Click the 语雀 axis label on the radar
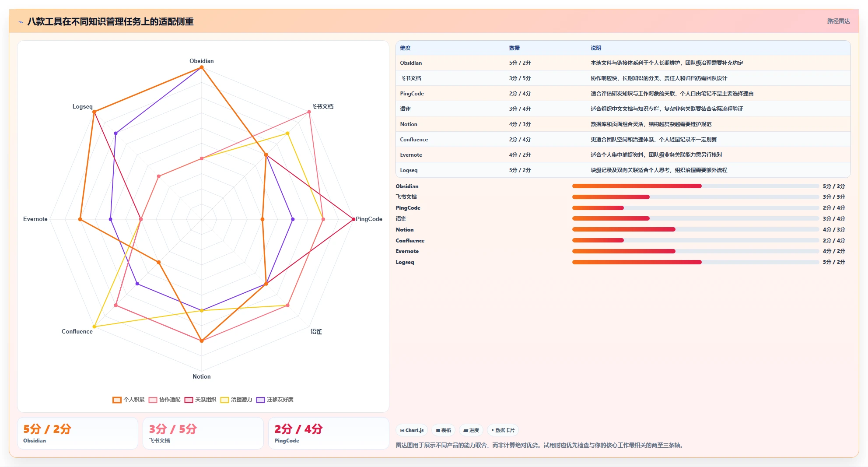 click(x=316, y=332)
